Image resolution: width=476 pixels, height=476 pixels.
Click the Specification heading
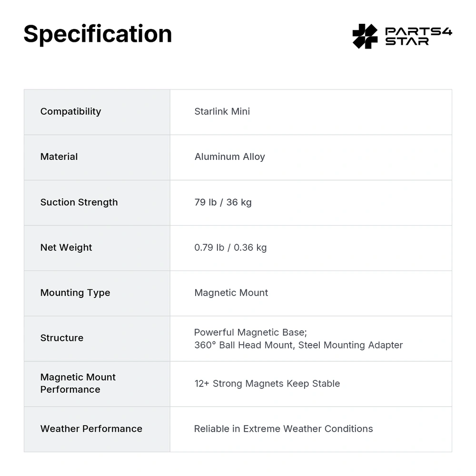(98, 34)
